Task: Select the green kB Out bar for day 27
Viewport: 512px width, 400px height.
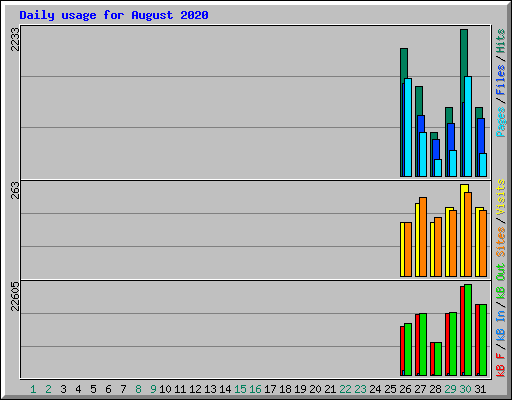Action: coord(423,345)
